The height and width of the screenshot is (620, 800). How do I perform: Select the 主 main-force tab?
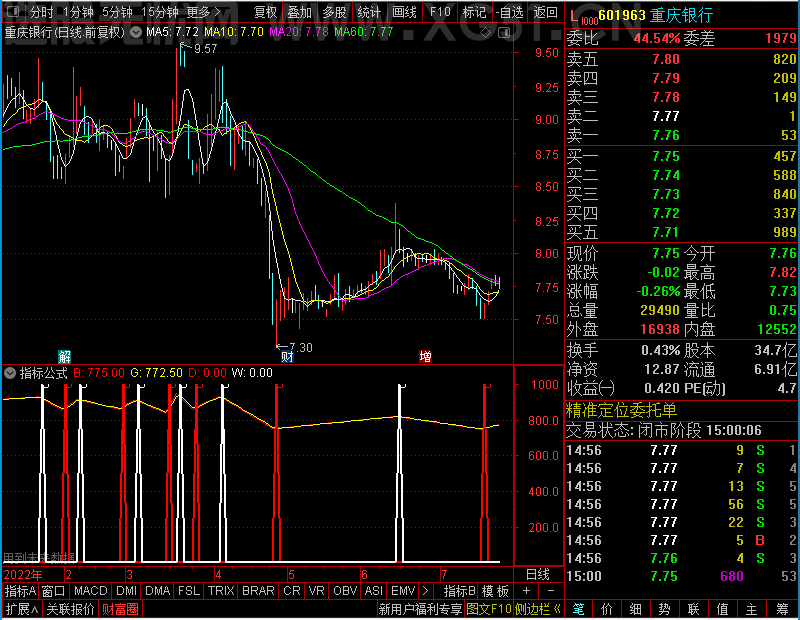click(x=752, y=609)
